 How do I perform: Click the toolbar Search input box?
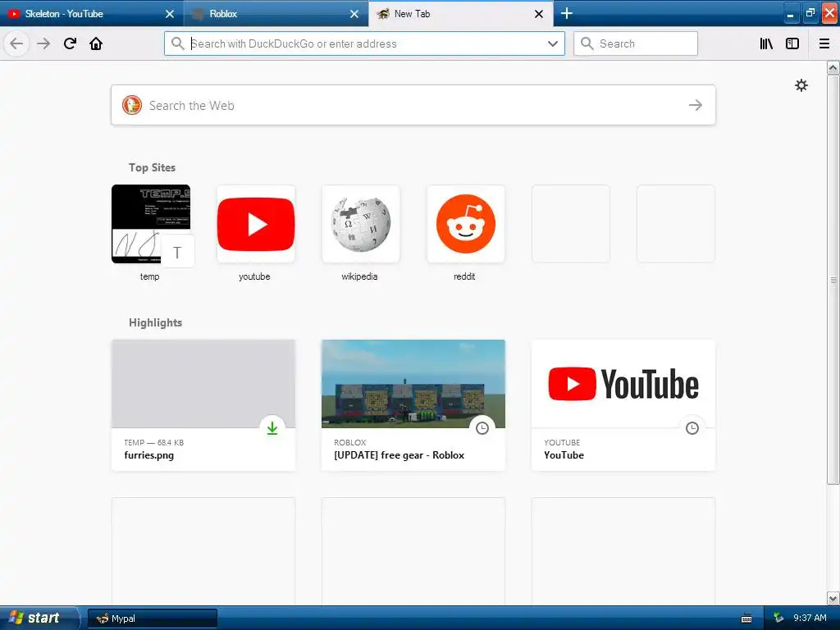point(636,43)
